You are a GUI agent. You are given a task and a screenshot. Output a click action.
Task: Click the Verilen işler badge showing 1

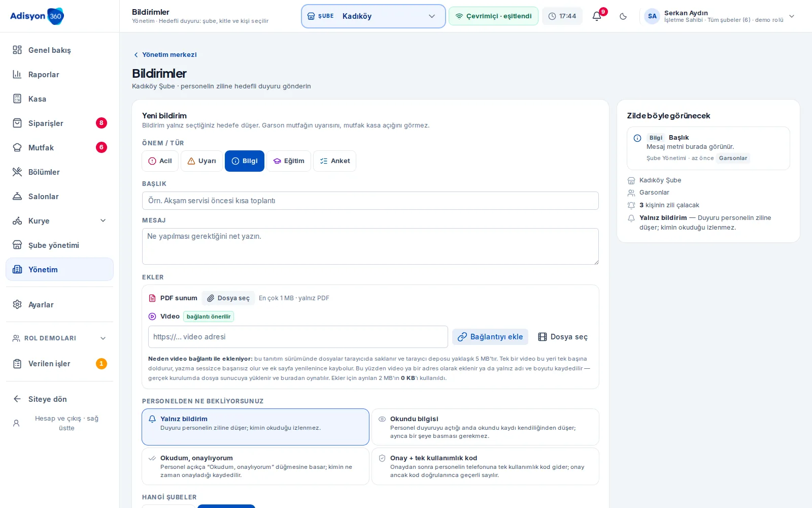(x=101, y=364)
